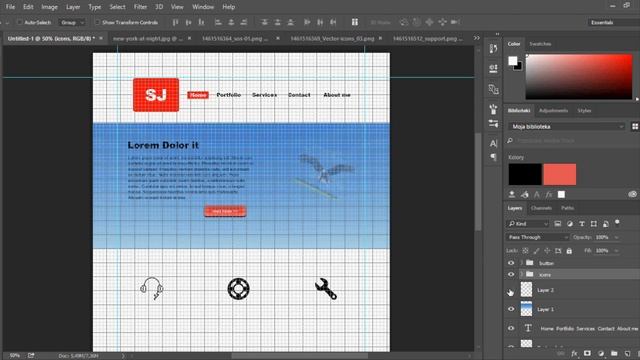Viewport: 640px width, 360px height.
Task: Switch to the Adjustments tab
Action: 553,111
